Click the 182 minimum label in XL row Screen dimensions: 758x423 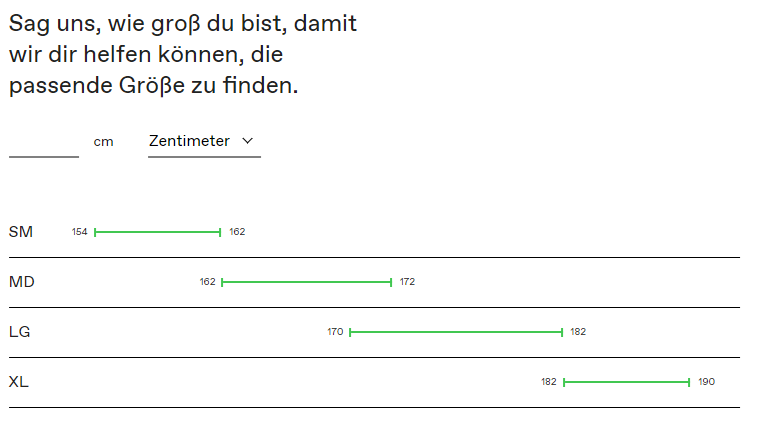pyautogui.click(x=549, y=382)
